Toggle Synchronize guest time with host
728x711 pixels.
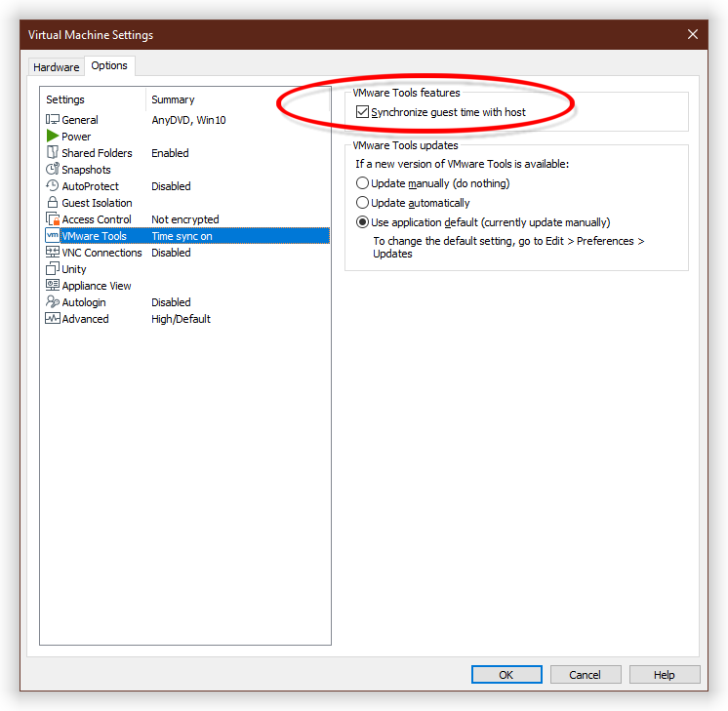[x=363, y=112]
